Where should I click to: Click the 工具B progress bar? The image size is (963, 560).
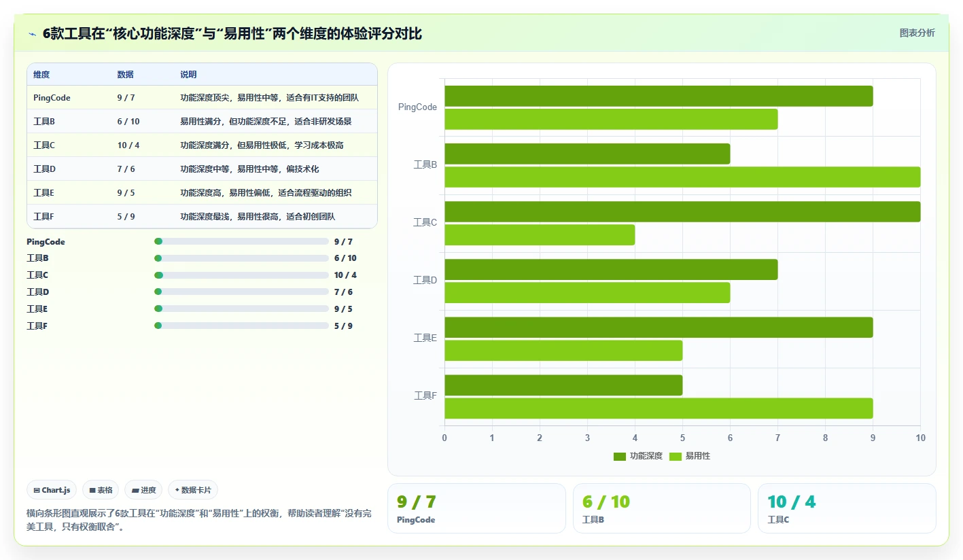click(x=242, y=258)
